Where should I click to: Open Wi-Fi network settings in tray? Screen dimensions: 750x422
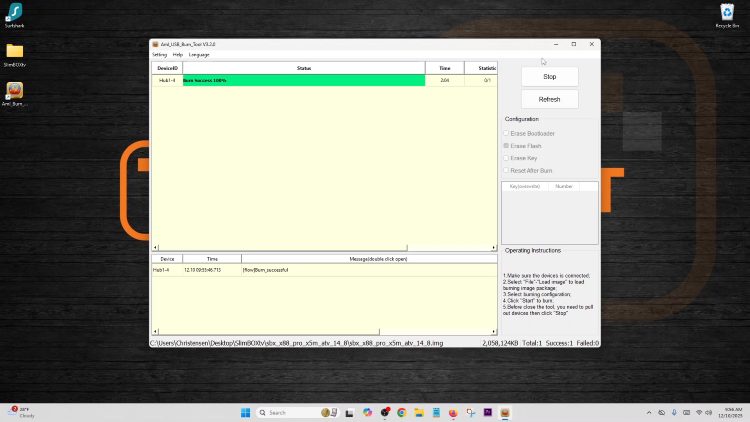[699, 412]
